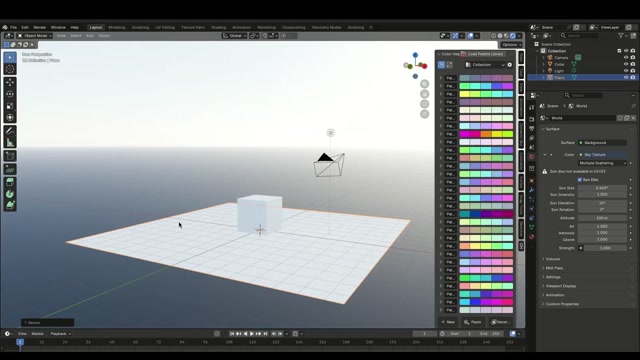Select the Add Cube tool
This screenshot has height=360, width=640.
pos(10,156)
